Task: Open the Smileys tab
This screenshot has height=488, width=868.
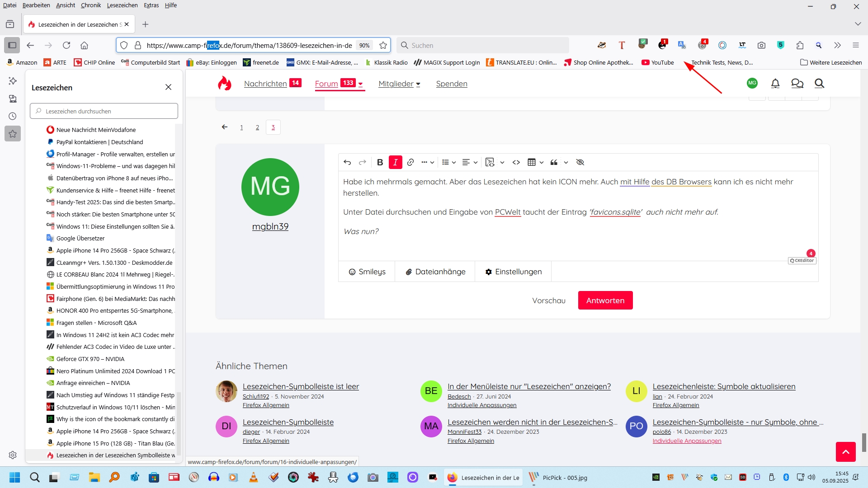Action: (x=367, y=272)
